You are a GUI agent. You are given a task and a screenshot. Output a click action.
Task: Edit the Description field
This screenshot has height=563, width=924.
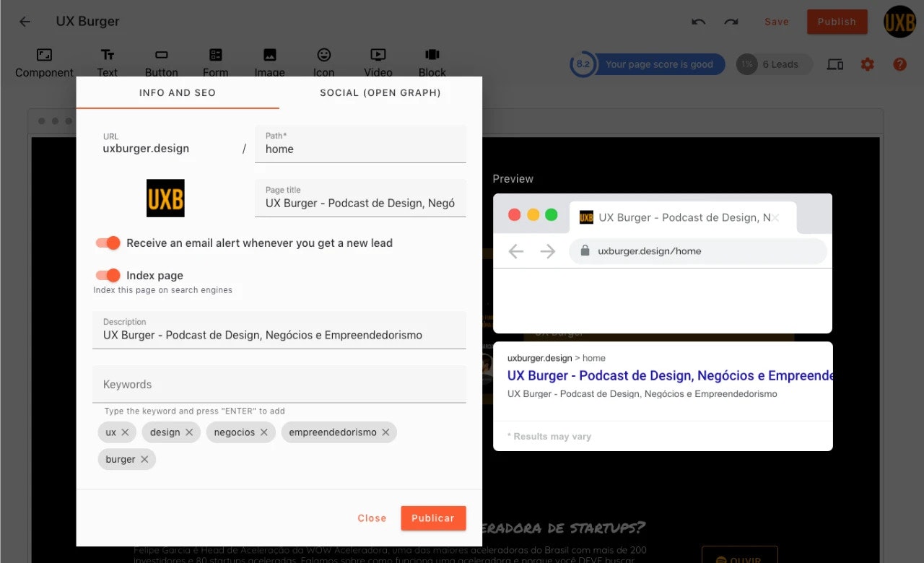coord(279,330)
